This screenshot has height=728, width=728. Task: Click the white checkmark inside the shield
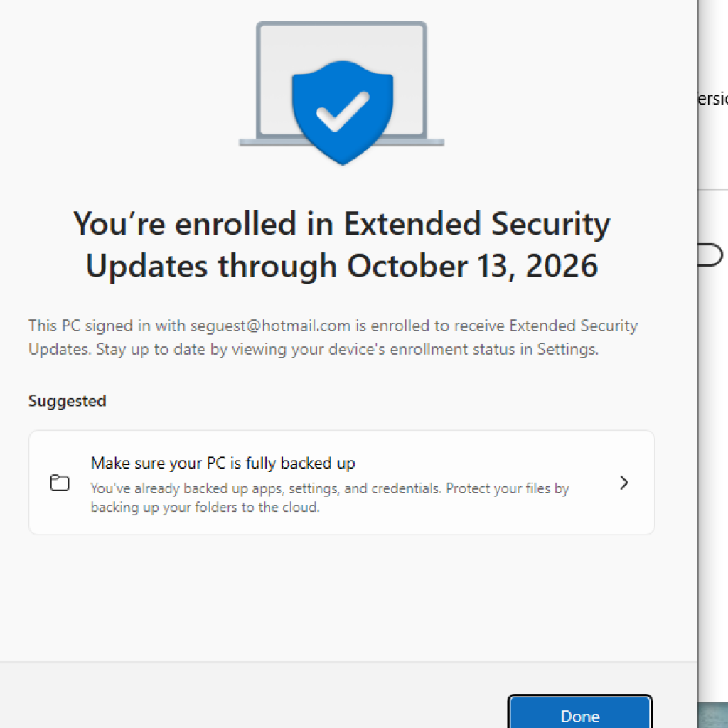coord(342,111)
